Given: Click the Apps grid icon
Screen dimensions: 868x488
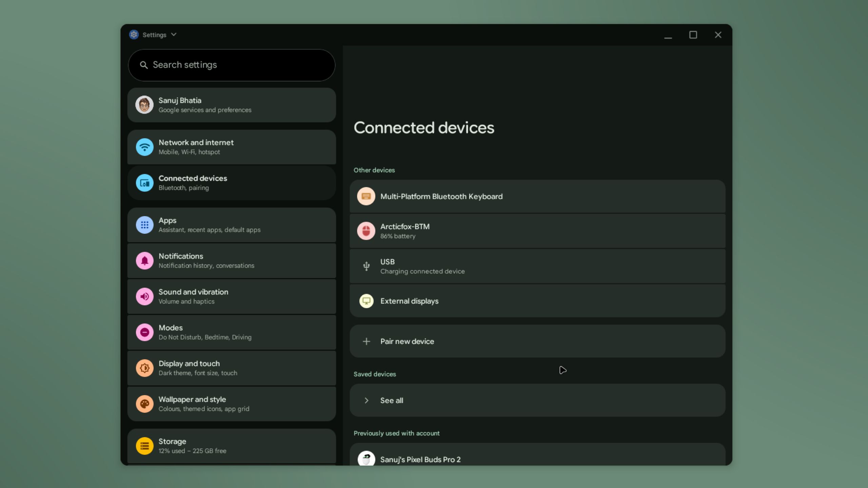Looking at the screenshot, I should 144,225.
